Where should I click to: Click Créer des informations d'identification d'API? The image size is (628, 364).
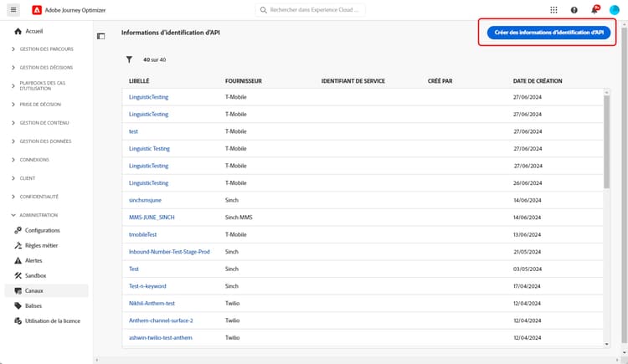[x=548, y=32]
